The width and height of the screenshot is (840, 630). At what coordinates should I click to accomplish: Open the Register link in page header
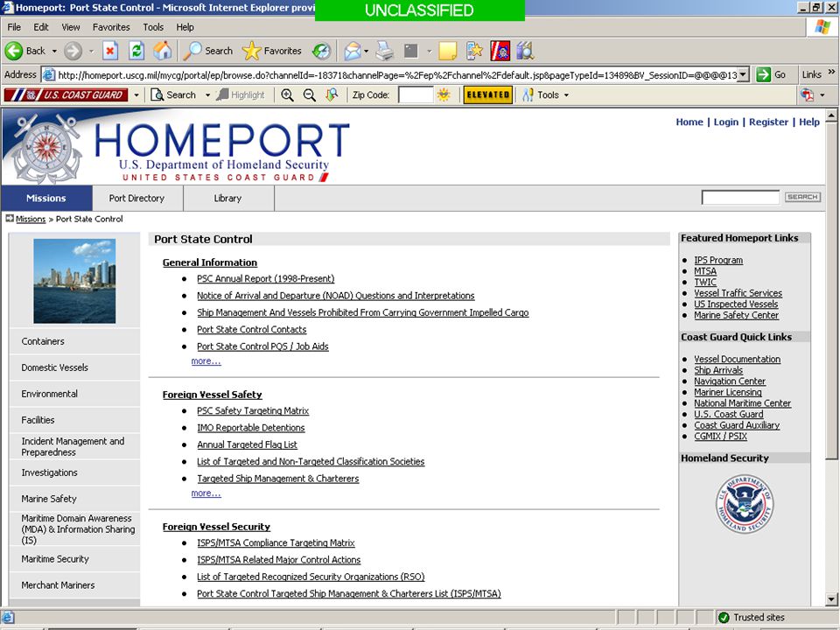tap(769, 122)
